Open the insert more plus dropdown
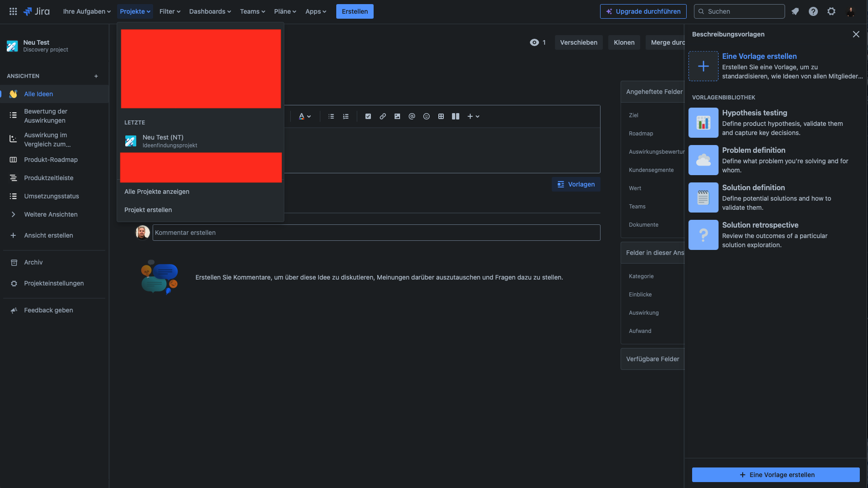This screenshot has width=868, height=488. [x=473, y=116]
